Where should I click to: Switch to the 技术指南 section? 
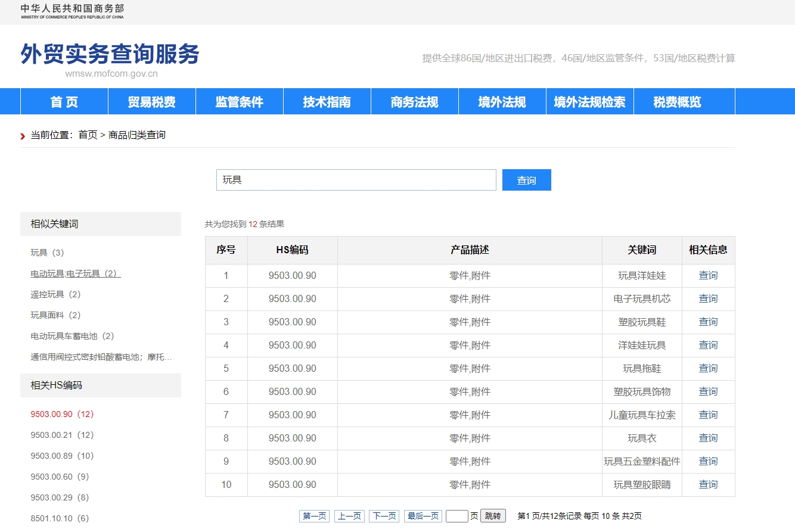click(327, 101)
